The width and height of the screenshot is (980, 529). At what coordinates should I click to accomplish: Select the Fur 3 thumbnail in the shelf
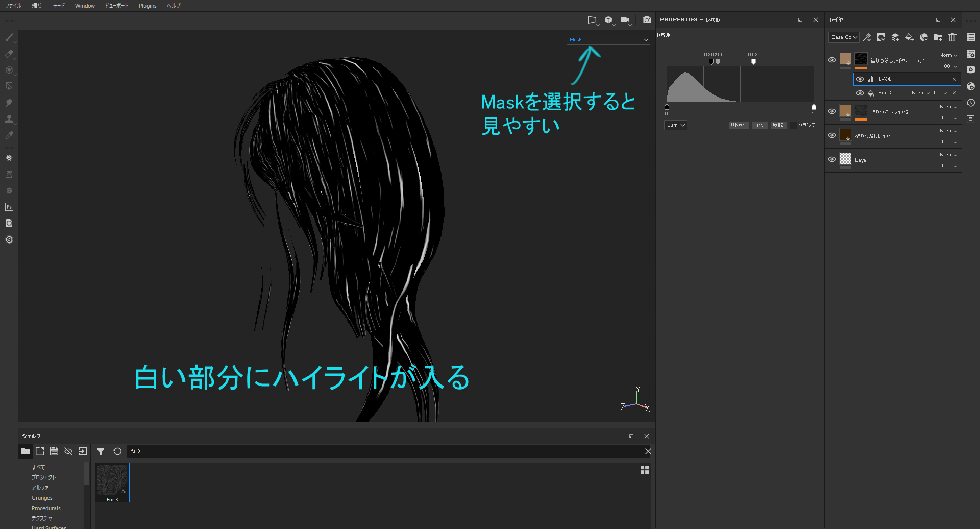tap(112, 482)
